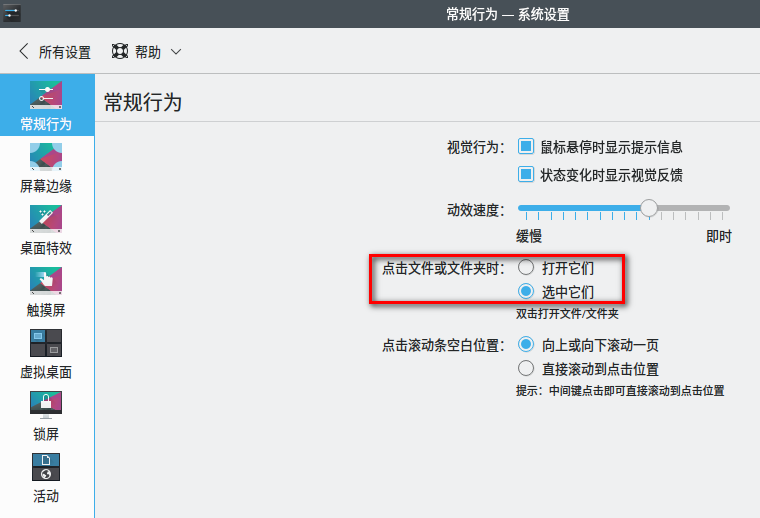Select the 触摸屏 sidebar icon
This screenshot has height=518, width=760.
pos(46,281)
